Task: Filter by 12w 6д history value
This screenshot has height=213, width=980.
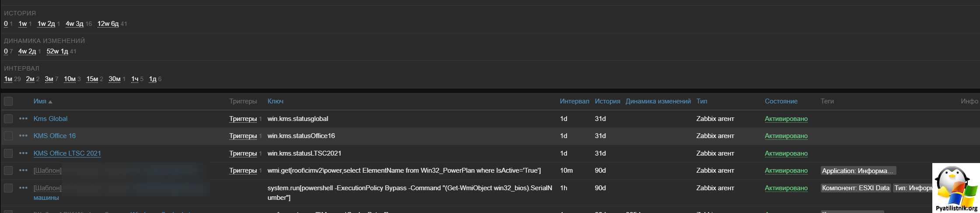Action: tap(108, 24)
